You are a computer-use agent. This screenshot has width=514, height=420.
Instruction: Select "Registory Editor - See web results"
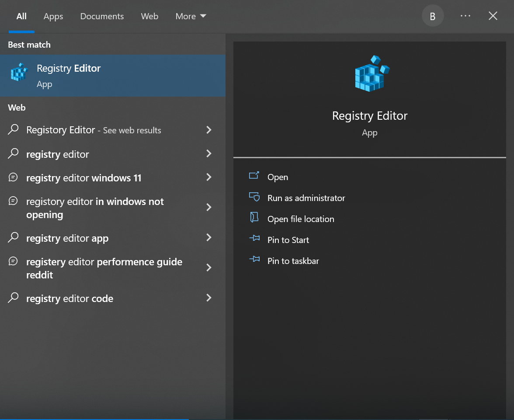94,130
